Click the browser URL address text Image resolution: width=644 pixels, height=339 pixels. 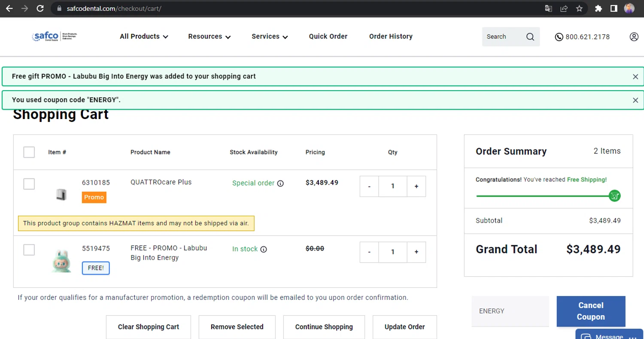114,8
